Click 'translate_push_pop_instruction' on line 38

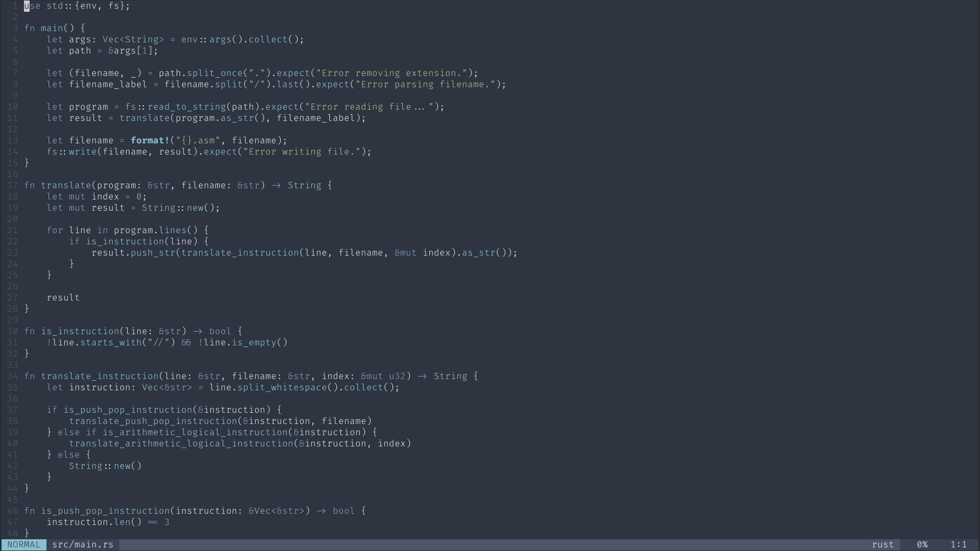tap(153, 421)
